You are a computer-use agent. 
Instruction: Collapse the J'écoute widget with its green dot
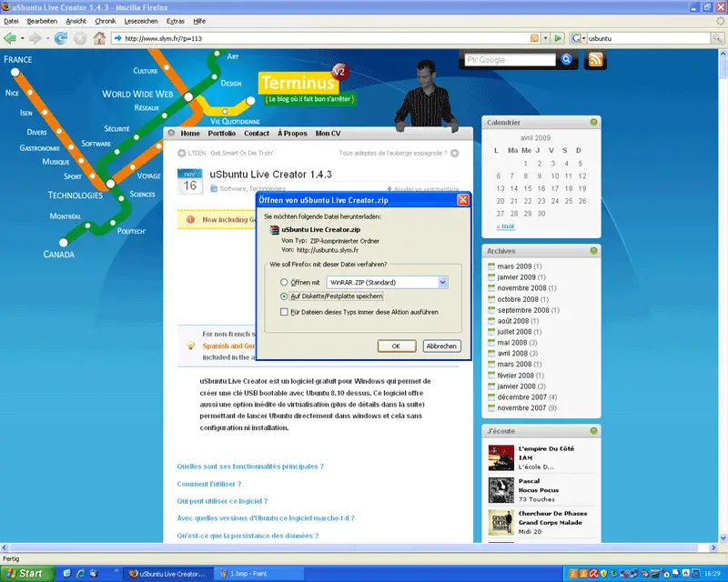coord(593,431)
